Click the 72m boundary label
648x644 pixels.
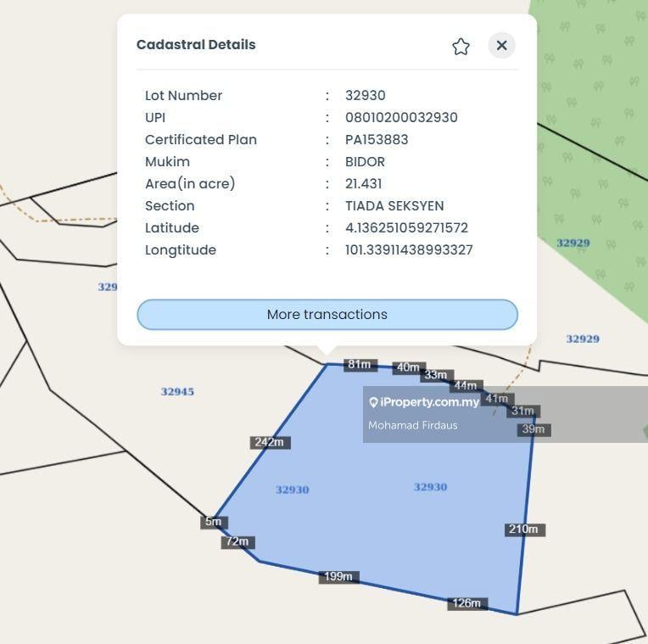(237, 541)
